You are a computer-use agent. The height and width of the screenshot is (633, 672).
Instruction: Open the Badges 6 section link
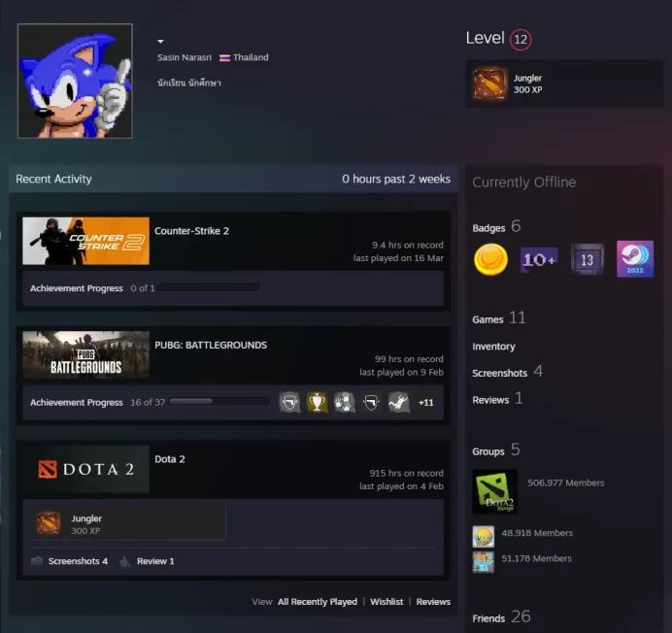pyautogui.click(x=496, y=227)
